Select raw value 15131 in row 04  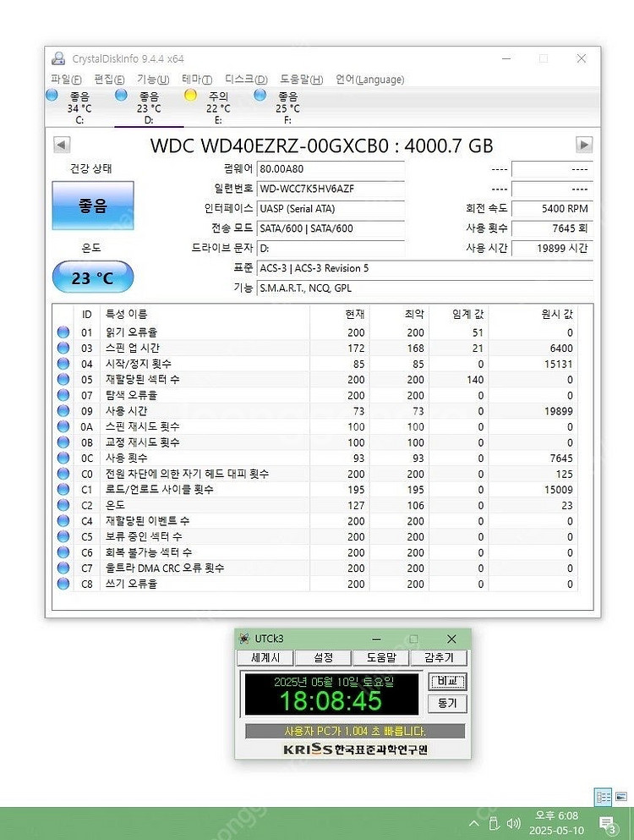(559, 364)
